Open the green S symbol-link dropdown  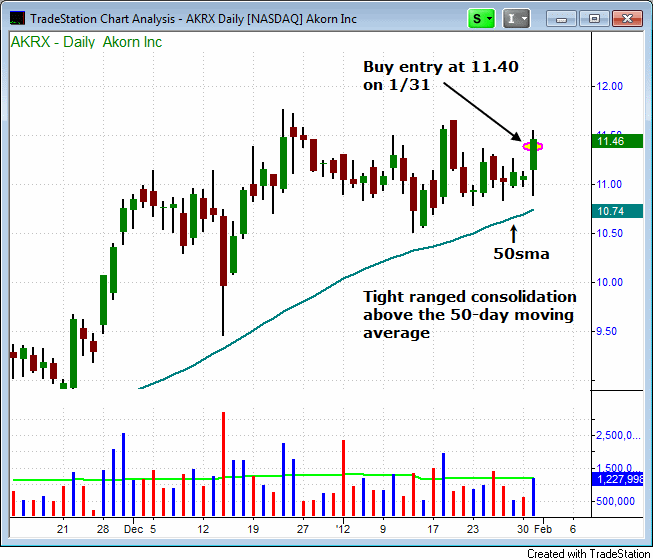point(481,19)
